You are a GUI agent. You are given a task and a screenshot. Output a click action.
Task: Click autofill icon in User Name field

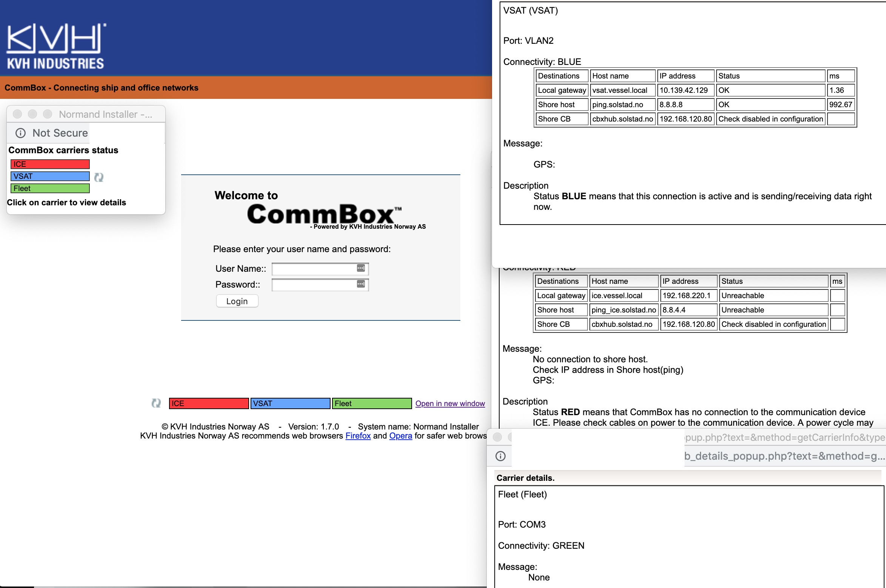pyautogui.click(x=361, y=268)
